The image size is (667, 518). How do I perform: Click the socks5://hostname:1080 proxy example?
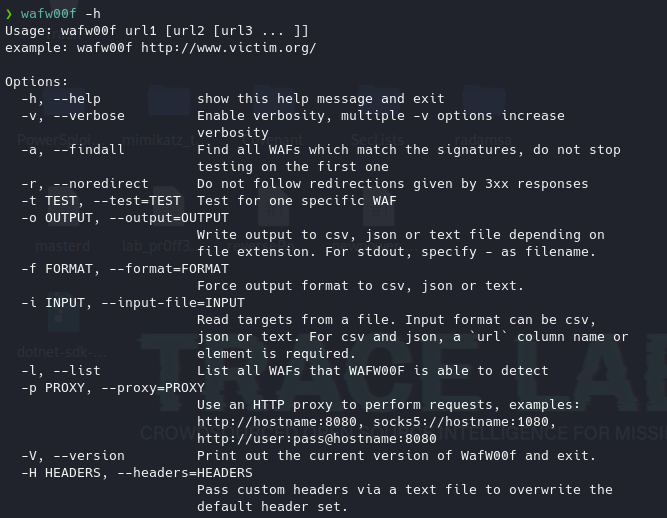coord(461,422)
